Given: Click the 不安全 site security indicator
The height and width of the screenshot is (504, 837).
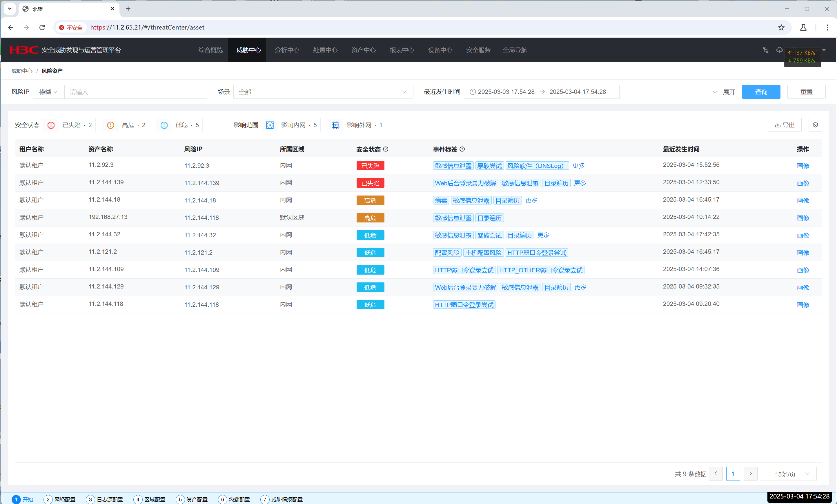Looking at the screenshot, I should click(71, 28).
